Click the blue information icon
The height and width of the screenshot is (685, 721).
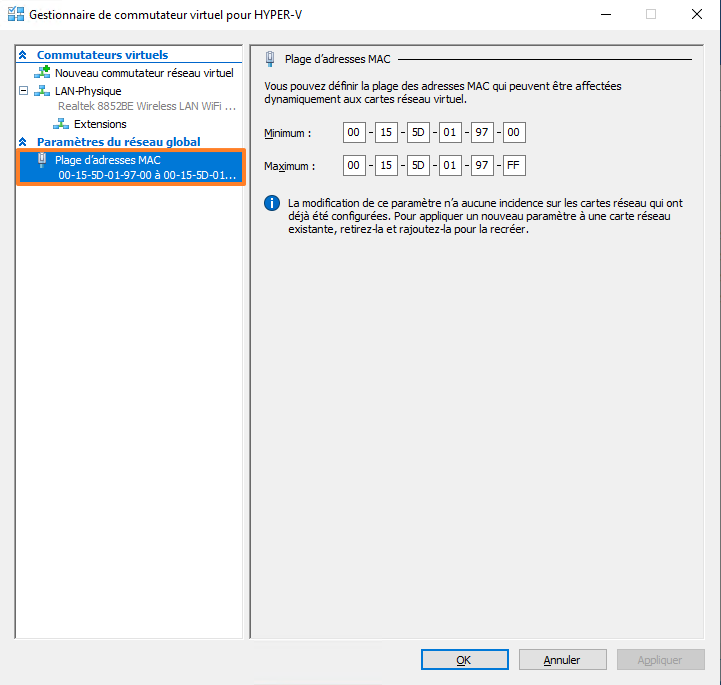tap(271, 203)
